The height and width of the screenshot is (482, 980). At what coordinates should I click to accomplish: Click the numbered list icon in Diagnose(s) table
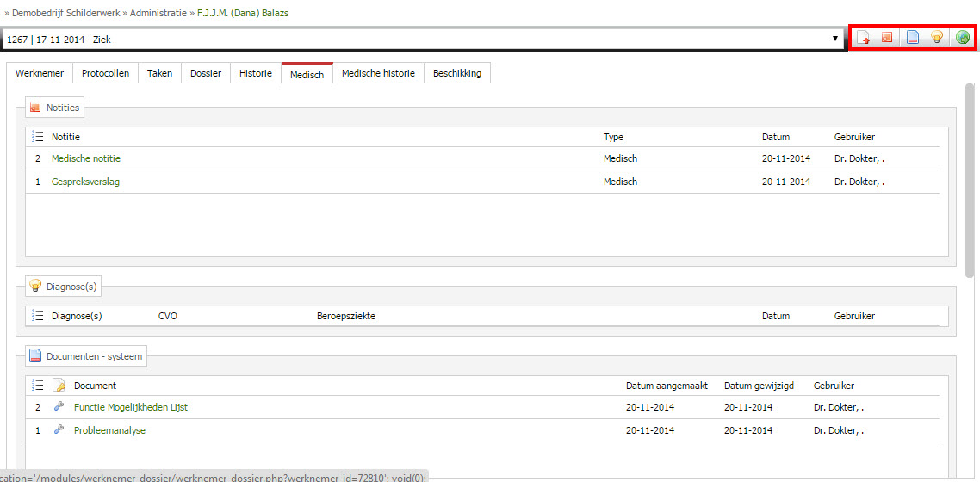38,316
